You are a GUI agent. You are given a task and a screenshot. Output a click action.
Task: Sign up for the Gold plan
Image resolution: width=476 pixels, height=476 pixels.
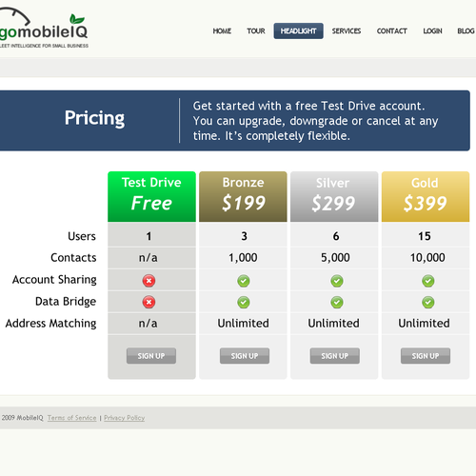pos(426,356)
